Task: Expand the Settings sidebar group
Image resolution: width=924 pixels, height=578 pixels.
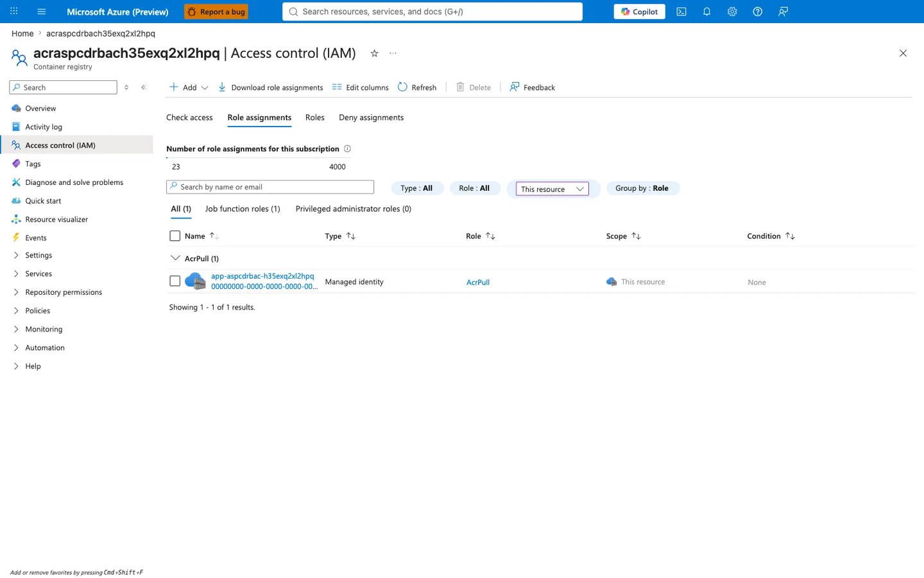Action: click(x=77, y=256)
